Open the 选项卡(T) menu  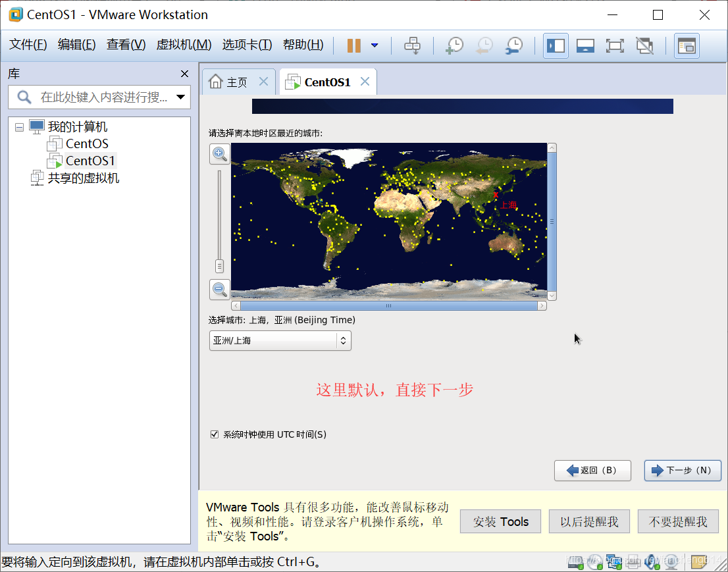[x=247, y=45]
